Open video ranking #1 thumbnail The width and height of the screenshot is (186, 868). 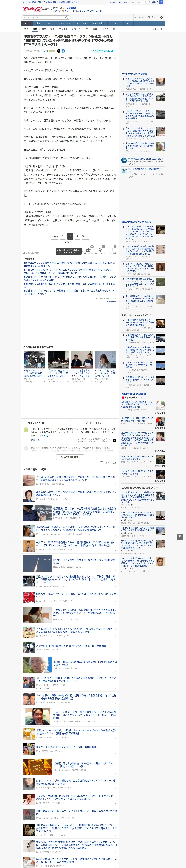click(x=160, y=323)
